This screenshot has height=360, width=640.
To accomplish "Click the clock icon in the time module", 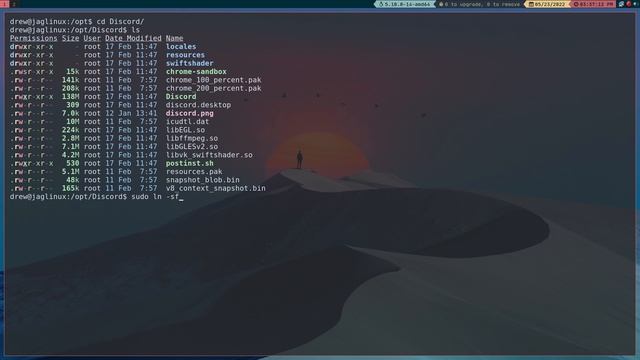I will pyautogui.click(x=576, y=4).
